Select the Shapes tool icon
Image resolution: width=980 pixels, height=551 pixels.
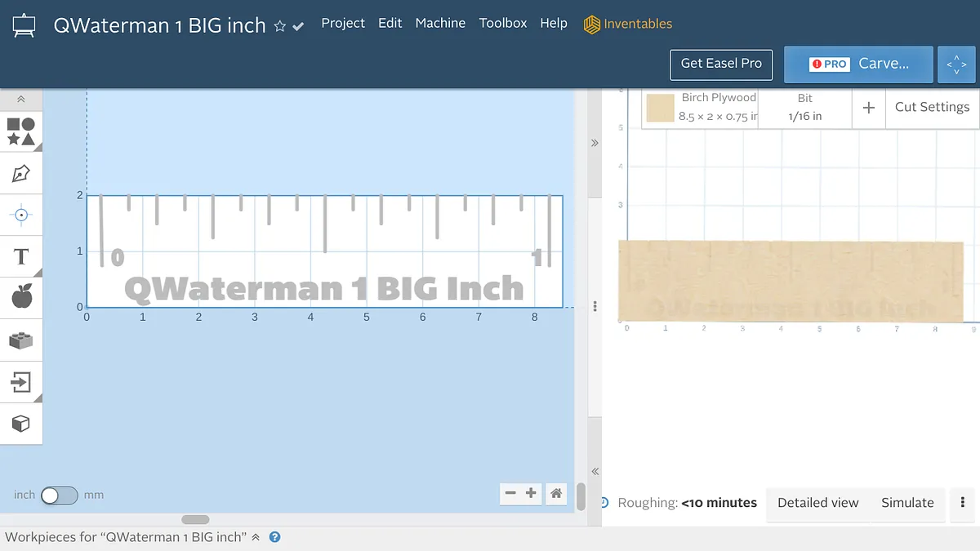click(x=20, y=131)
